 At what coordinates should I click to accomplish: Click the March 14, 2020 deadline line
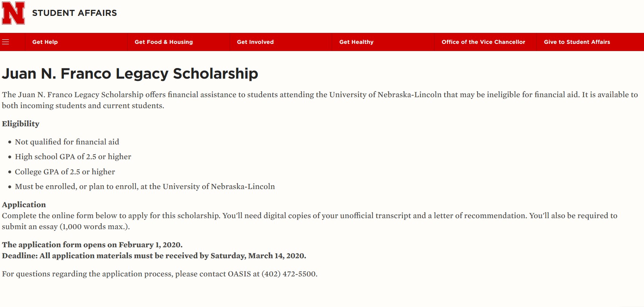(x=154, y=256)
